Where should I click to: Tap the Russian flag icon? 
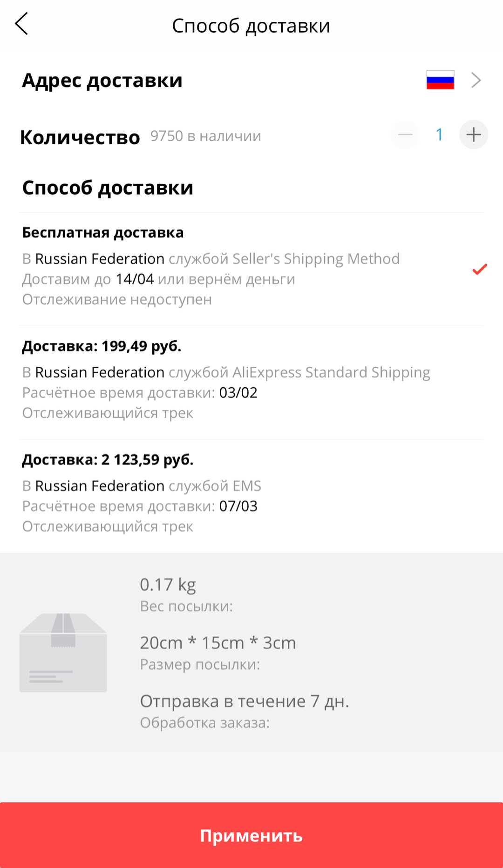click(440, 80)
